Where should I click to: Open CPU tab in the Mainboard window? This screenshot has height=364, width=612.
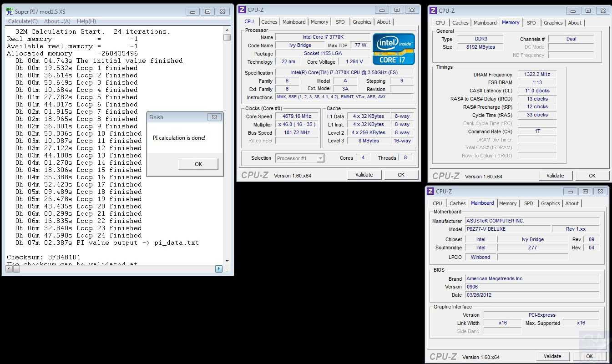tap(437, 203)
